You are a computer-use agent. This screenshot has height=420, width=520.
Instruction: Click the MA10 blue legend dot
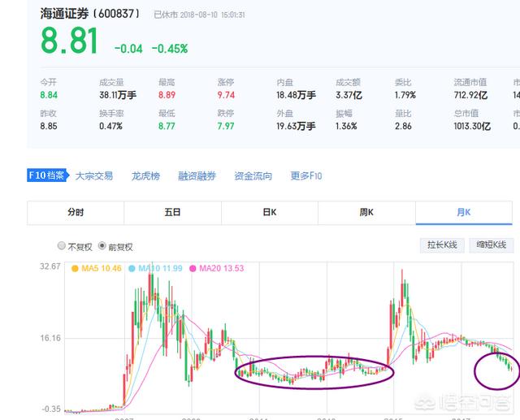(132, 269)
